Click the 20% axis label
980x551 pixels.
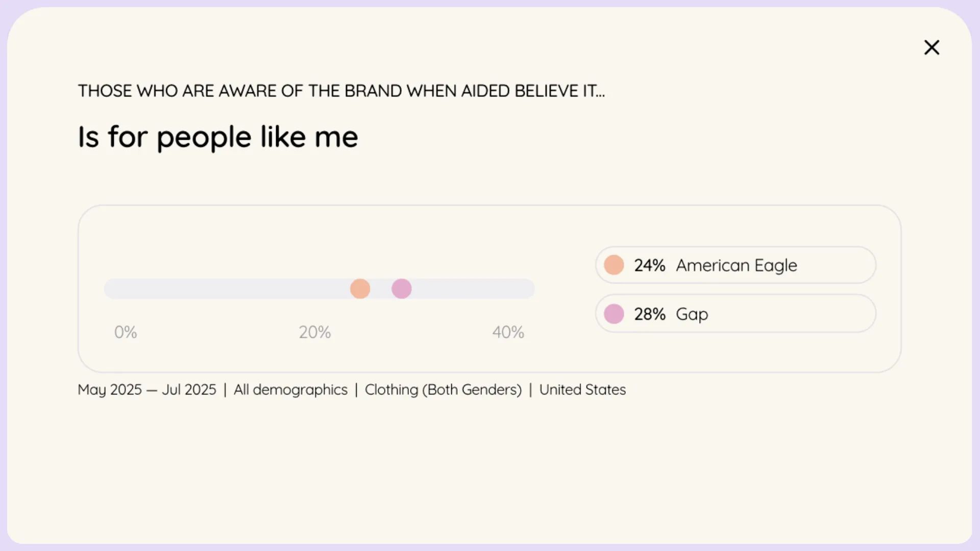314,332
